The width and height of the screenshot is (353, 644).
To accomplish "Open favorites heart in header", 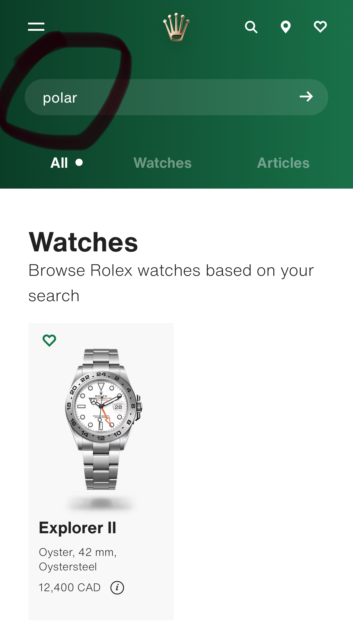I will coord(320,27).
